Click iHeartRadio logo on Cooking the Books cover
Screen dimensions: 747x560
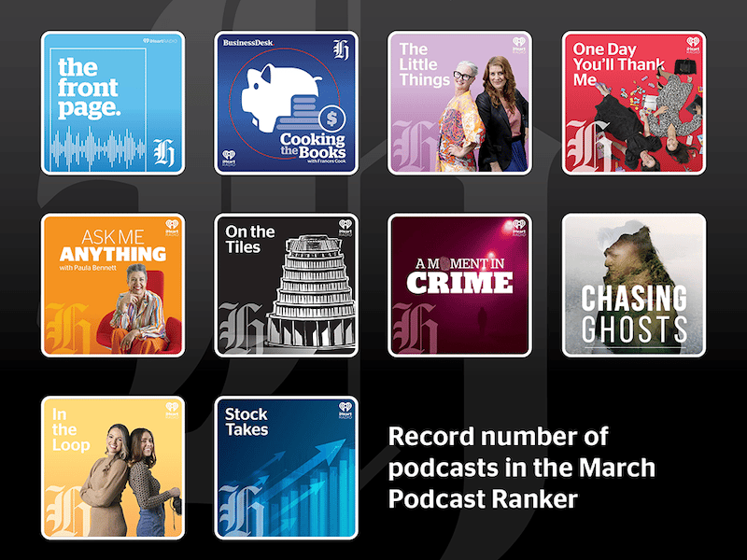click(229, 158)
